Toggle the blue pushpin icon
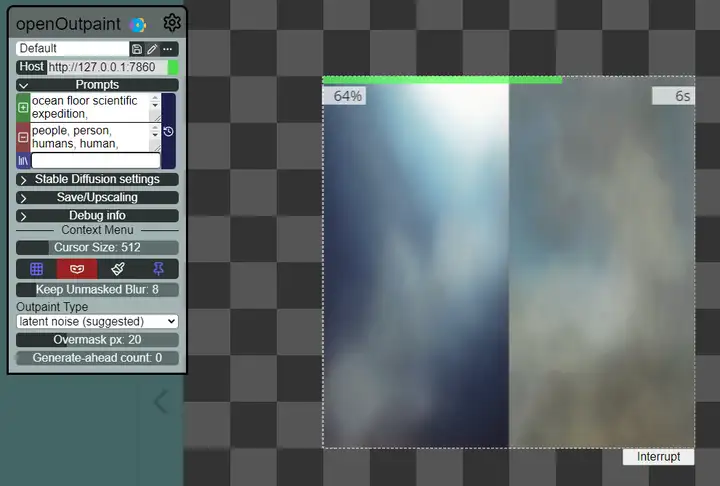This screenshot has height=486, width=720. [158, 269]
